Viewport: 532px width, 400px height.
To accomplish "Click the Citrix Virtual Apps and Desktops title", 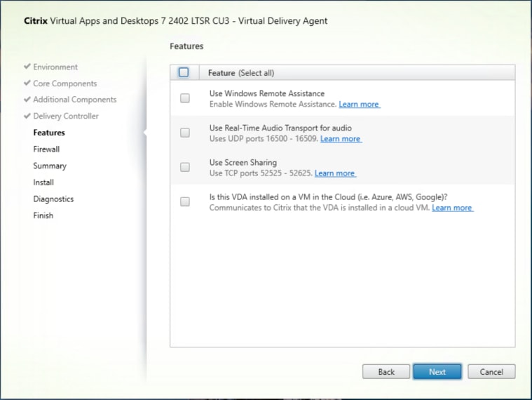I will pyautogui.click(x=175, y=21).
